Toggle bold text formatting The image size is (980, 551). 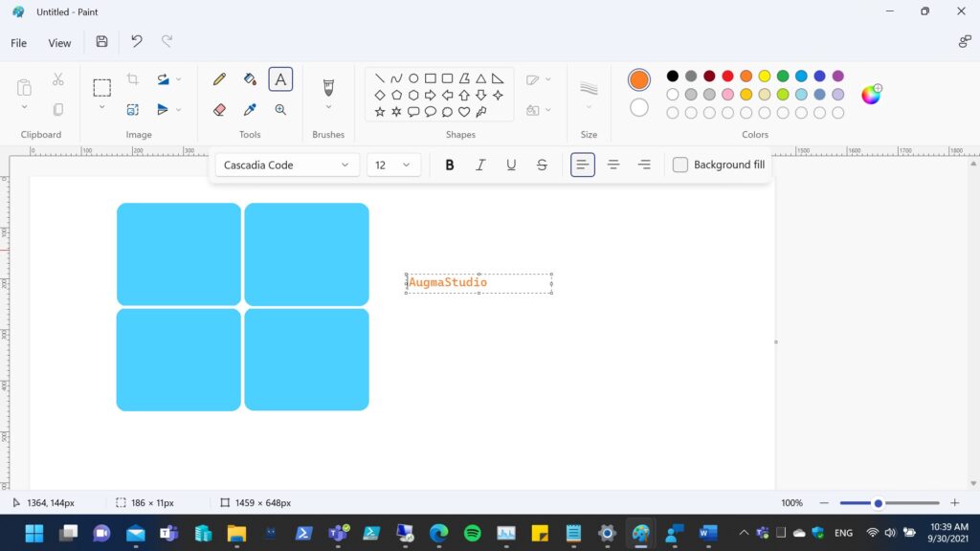(x=450, y=165)
